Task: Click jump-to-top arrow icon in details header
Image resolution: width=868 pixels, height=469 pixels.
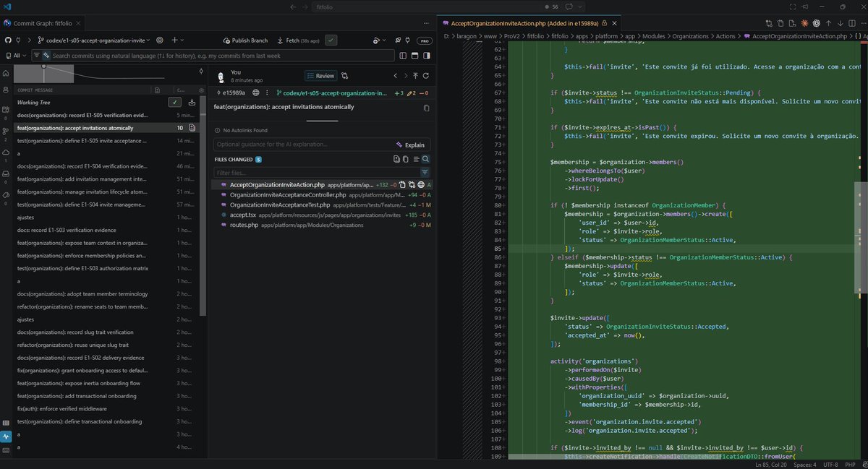Action: pos(415,75)
